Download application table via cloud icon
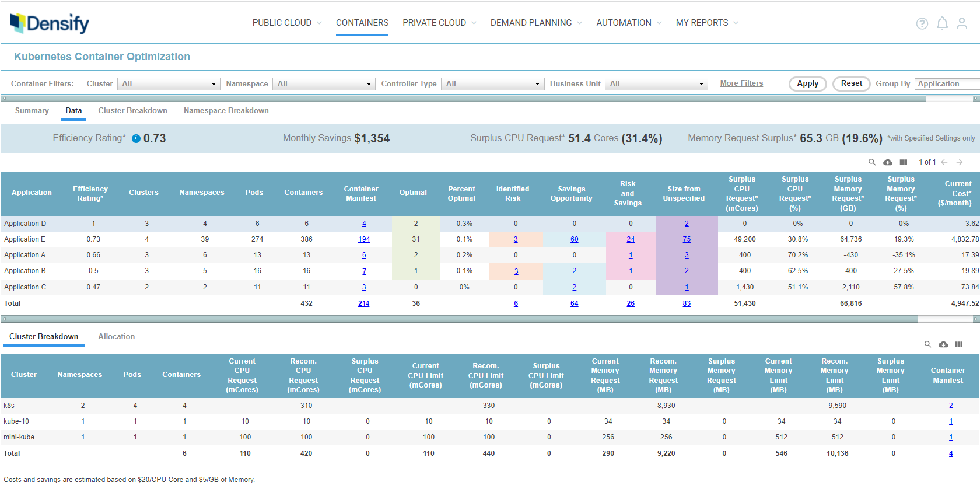Viewport: 980px width, 492px height. coord(888,162)
